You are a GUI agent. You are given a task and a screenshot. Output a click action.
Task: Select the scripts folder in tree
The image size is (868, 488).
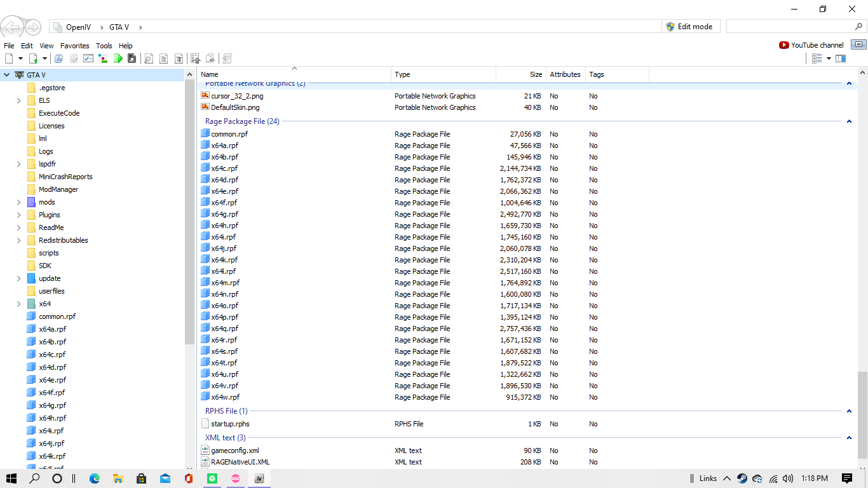[x=48, y=253]
